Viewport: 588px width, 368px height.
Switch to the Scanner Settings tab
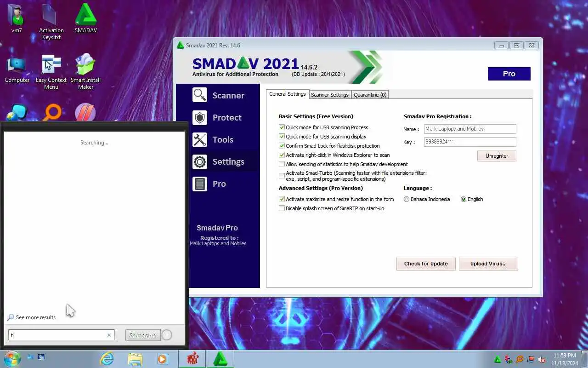(x=330, y=95)
